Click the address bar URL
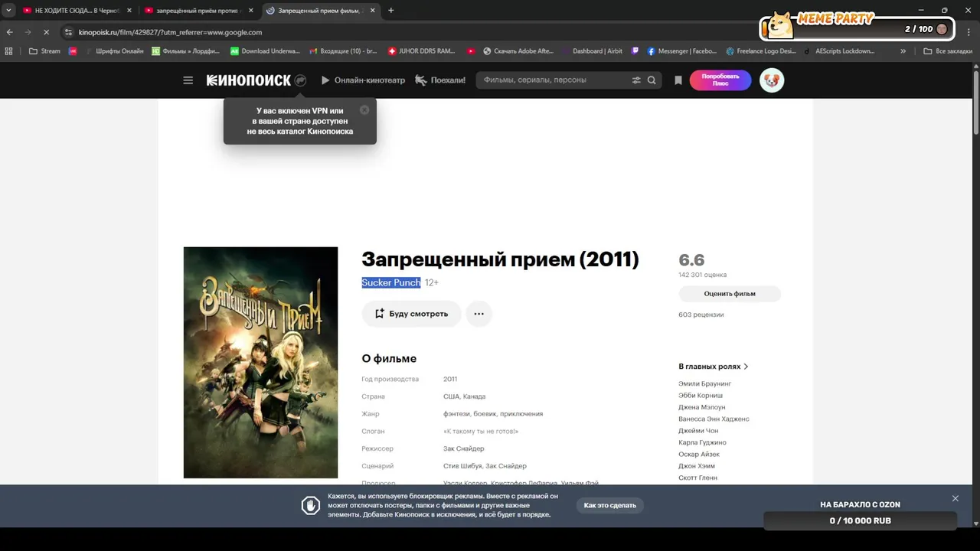Screen dimensions: 980x551 click(x=170, y=32)
